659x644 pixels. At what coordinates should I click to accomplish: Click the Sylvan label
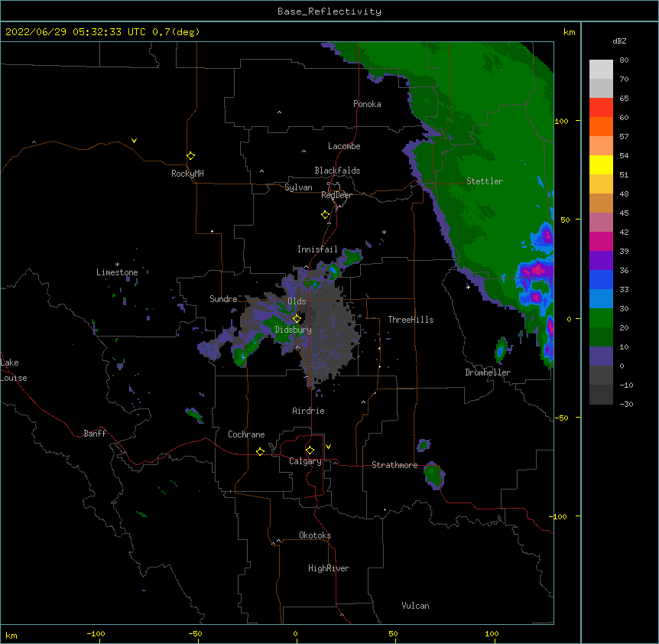point(298,187)
